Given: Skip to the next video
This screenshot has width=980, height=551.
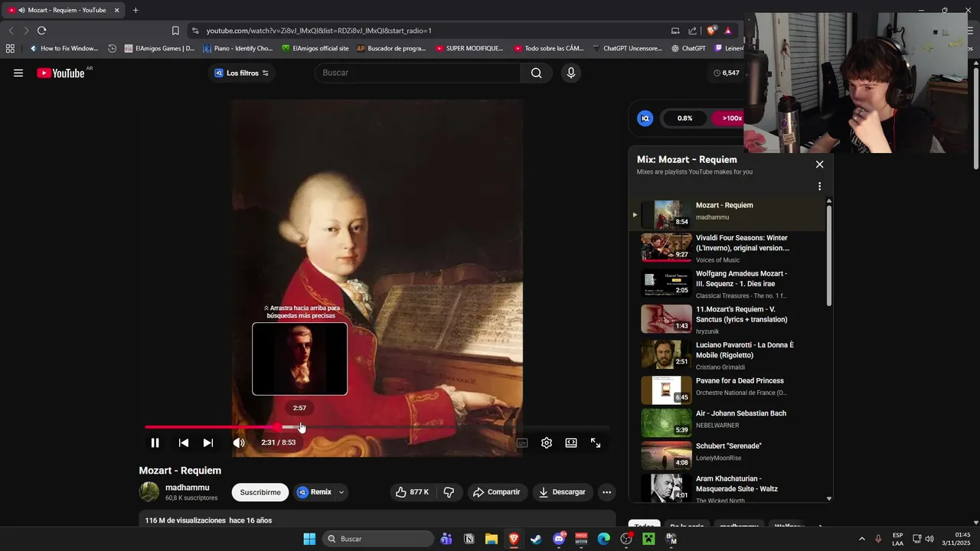Looking at the screenshot, I should pyautogui.click(x=207, y=443).
